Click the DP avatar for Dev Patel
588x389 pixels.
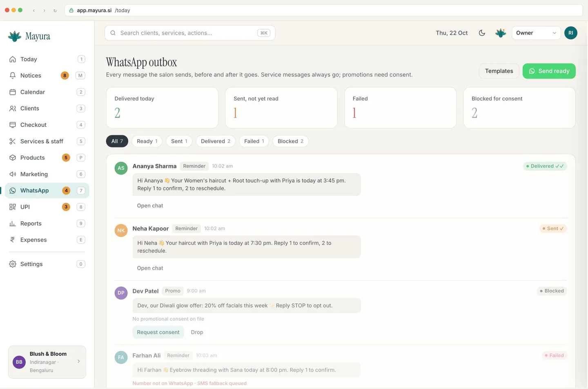tap(121, 293)
